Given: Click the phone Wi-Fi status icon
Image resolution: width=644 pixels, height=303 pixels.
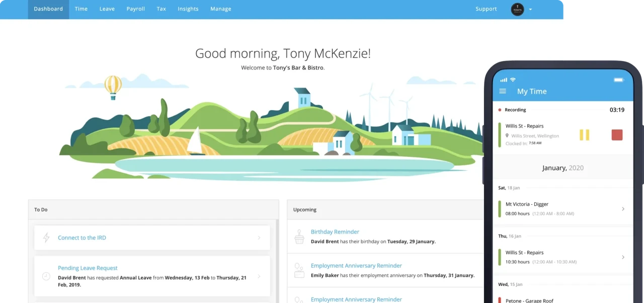Looking at the screenshot, I should 513,80.
